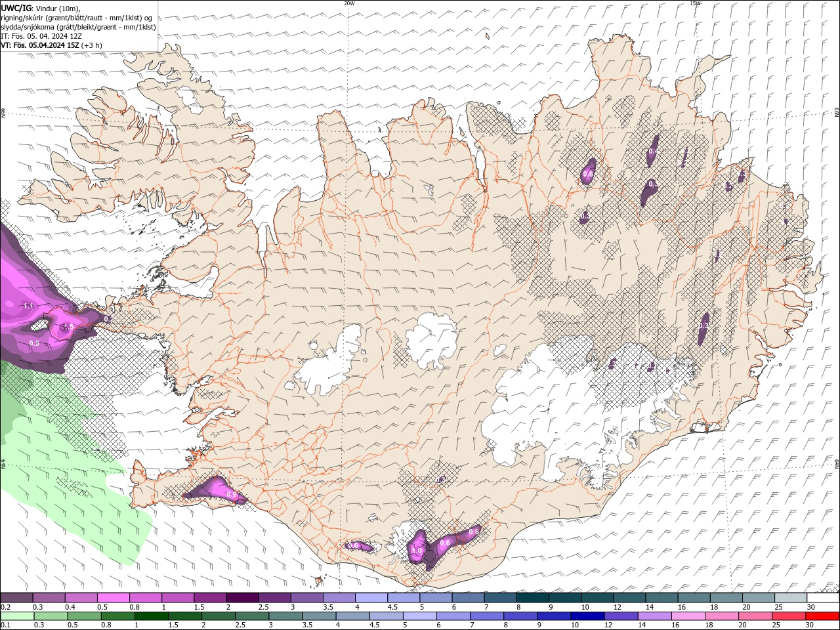Select the magenta 1 swatch in snow scale
840x630 pixels.
pos(178,598)
